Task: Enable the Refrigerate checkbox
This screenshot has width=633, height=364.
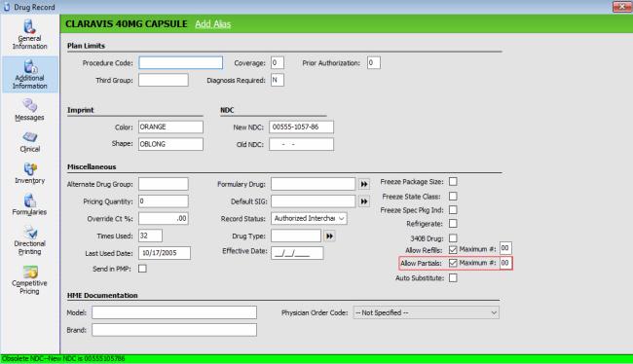Action: [453, 223]
